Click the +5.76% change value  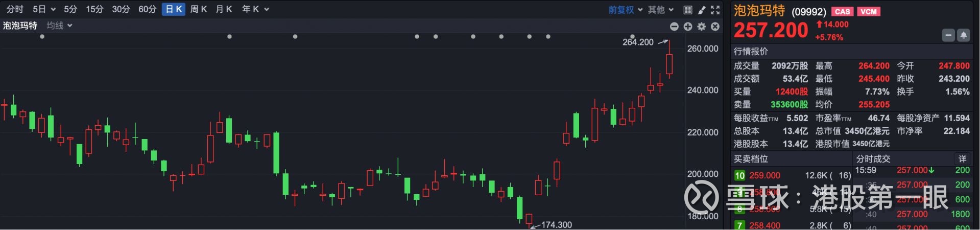point(829,37)
